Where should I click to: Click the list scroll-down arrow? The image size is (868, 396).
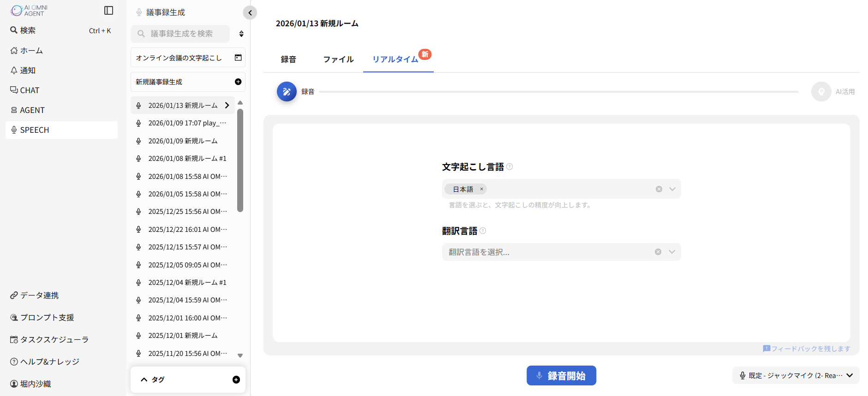click(240, 355)
